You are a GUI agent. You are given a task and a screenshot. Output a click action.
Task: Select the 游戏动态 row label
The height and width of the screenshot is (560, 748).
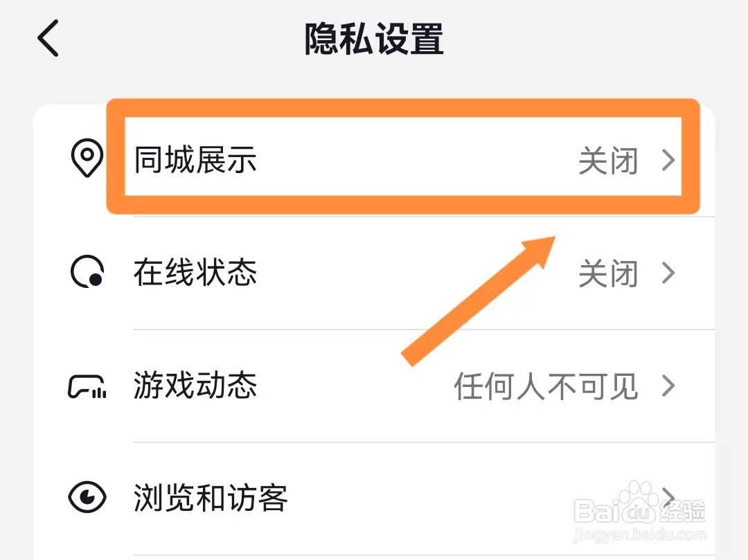(x=195, y=386)
